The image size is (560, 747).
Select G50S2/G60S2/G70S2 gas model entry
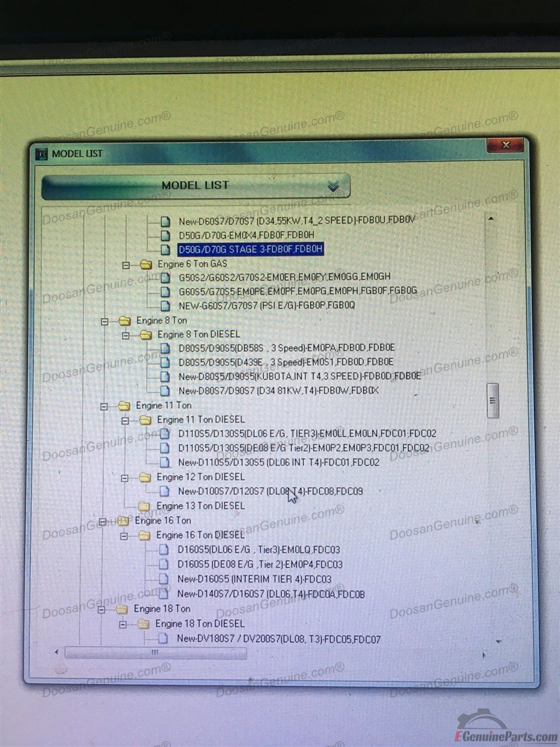284,277
